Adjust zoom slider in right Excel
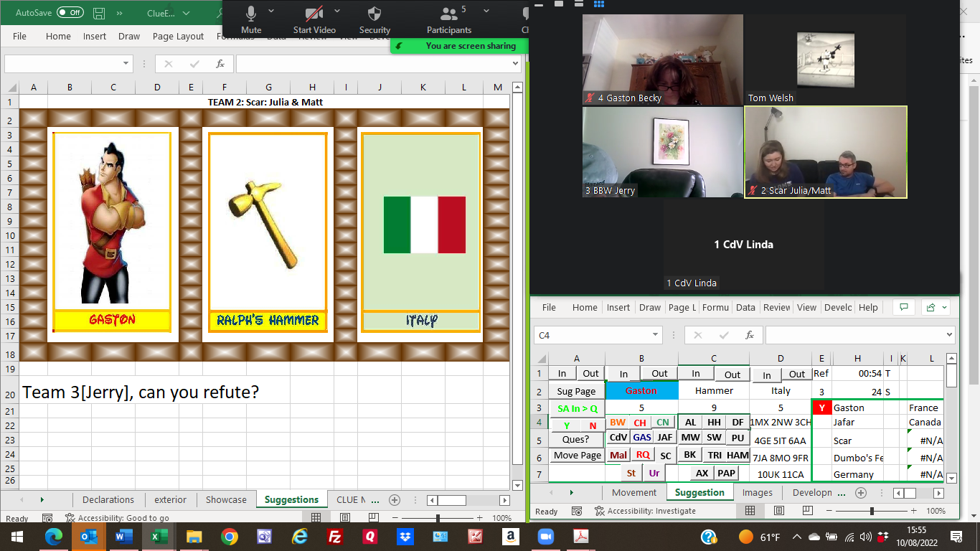Viewport: 980px width, 551px height. click(872, 511)
